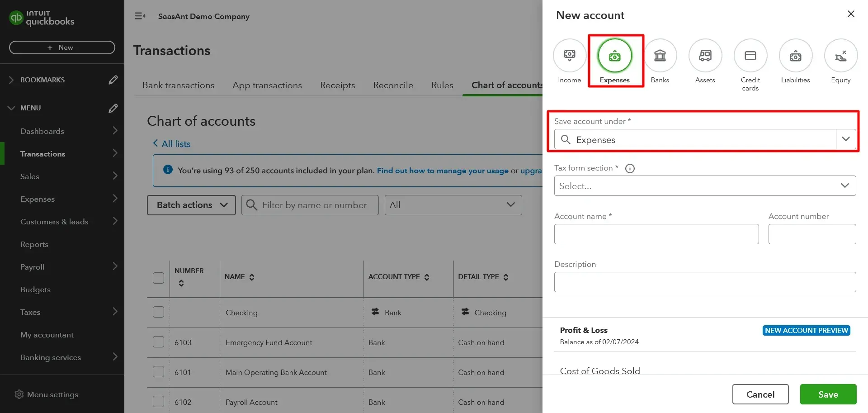Image resolution: width=868 pixels, height=413 pixels.
Task: Close the New account panel
Action: pyautogui.click(x=851, y=14)
